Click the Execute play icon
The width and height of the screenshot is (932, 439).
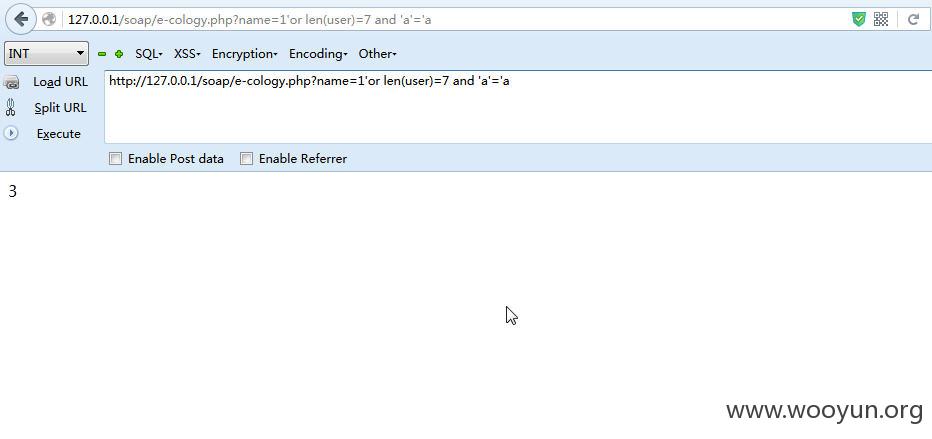click(11, 133)
